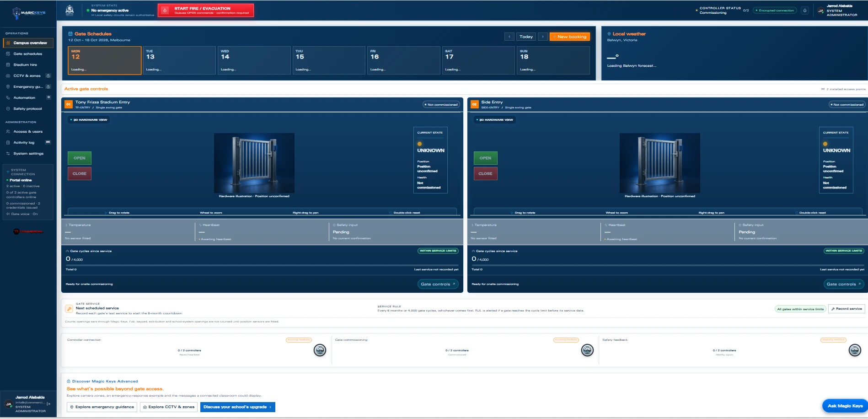This screenshot has width=868, height=419.
Task: Click Side Entry gate cycles progress bar
Action: (668, 265)
